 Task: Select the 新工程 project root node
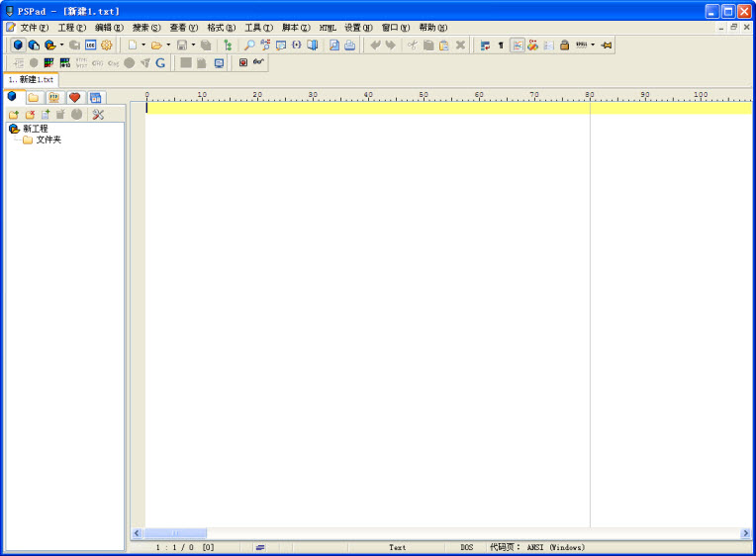click(x=35, y=129)
